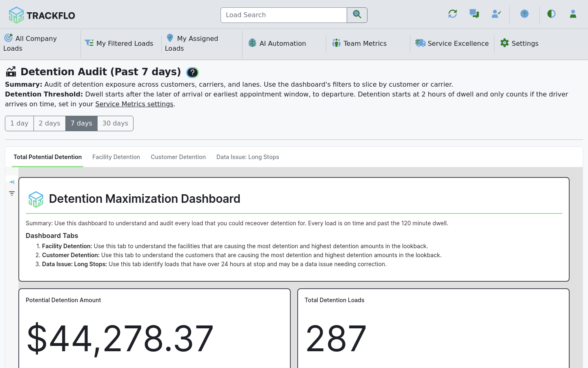Image resolution: width=588 pixels, height=368 pixels.
Task: Click the Potential Detention Amount label
Action: pos(63,300)
